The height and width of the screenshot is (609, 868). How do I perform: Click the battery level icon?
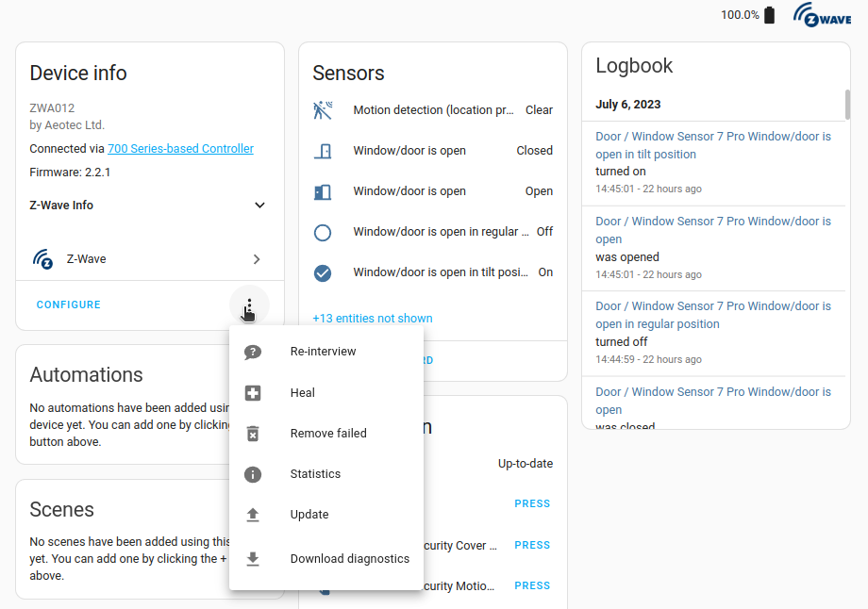tap(770, 15)
